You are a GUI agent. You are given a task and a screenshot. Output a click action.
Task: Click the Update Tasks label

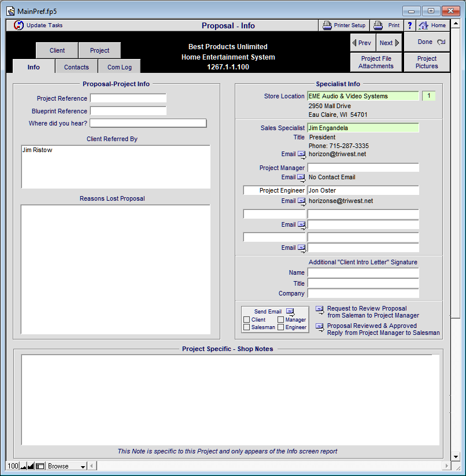pyautogui.click(x=45, y=25)
